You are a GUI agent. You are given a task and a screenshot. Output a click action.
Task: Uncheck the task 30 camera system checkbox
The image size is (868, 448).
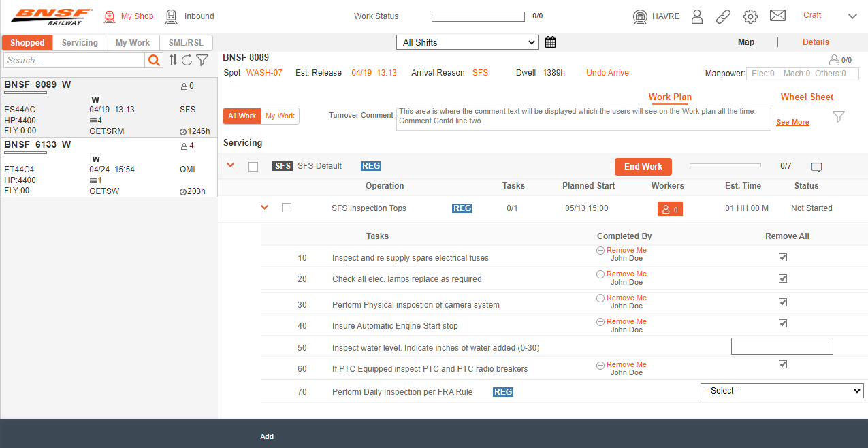[x=783, y=302]
